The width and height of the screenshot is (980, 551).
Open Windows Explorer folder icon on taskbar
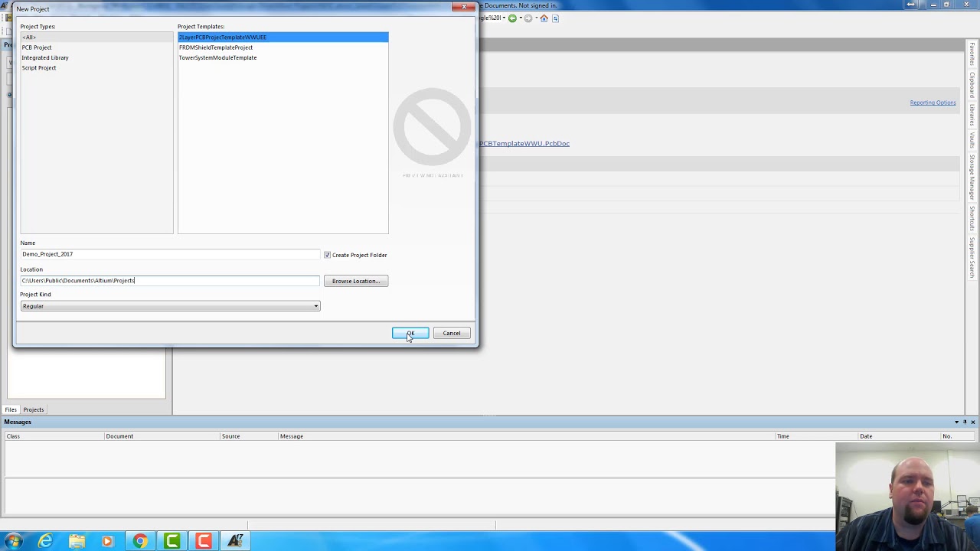[x=77, y=542]
